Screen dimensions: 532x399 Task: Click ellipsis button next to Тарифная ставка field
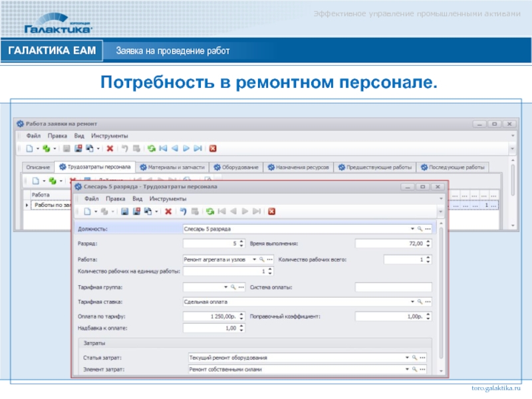click(x=428, y=301)
